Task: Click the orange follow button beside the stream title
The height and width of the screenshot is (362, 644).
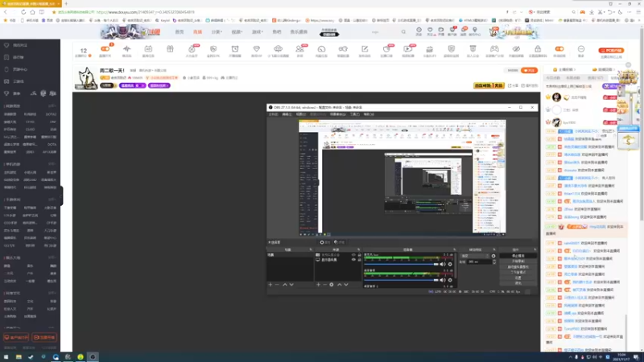Action: click(x=530, y=70)
